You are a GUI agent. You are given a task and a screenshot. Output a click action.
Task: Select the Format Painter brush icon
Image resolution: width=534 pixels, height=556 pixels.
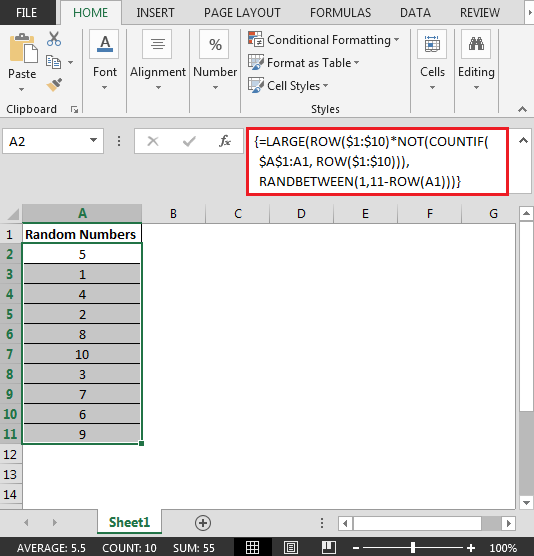pyautogui.click(x=54, y=85)
